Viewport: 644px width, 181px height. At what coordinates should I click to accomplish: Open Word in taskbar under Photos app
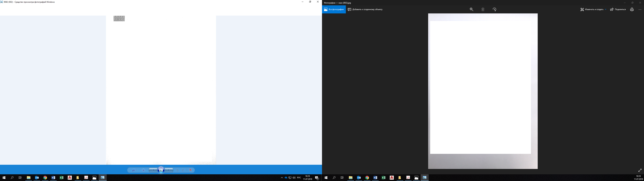[375, 178]
